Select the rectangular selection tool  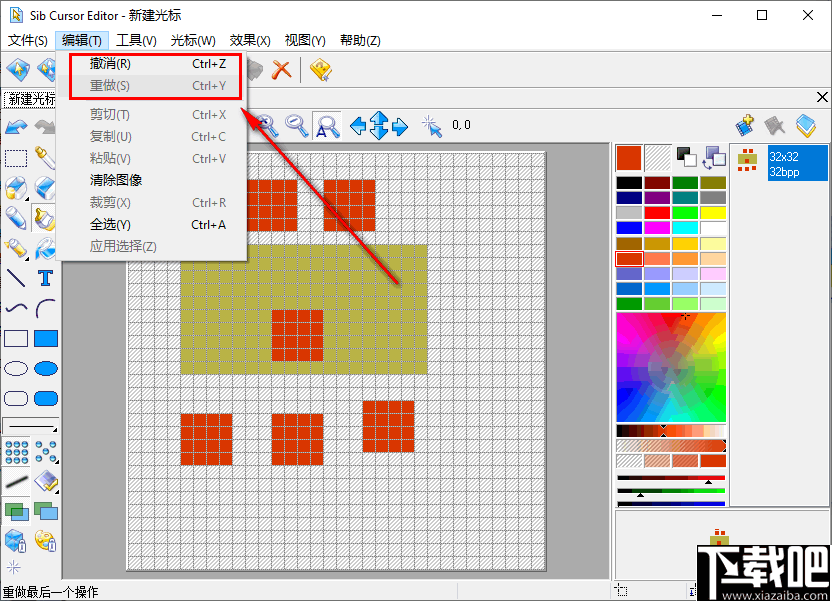pos(16,159)
